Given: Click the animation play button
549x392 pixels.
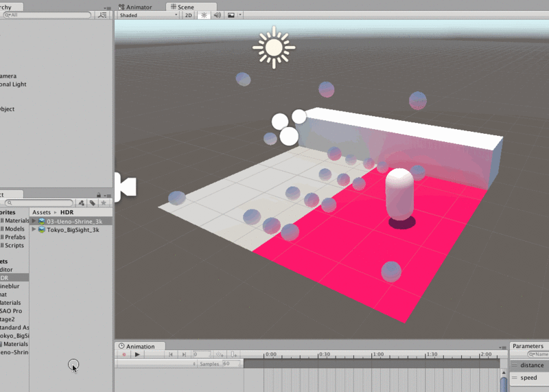Looking at the screenshot, I should click(x=137, y=354).
